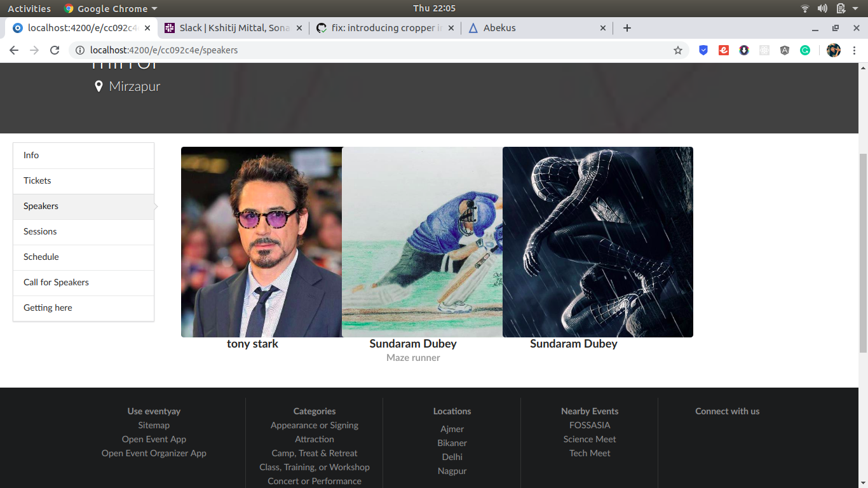Open Sessions in the event sidebar
The height and width of the screenshot is (488, 868).
click(x=83, y=232)
